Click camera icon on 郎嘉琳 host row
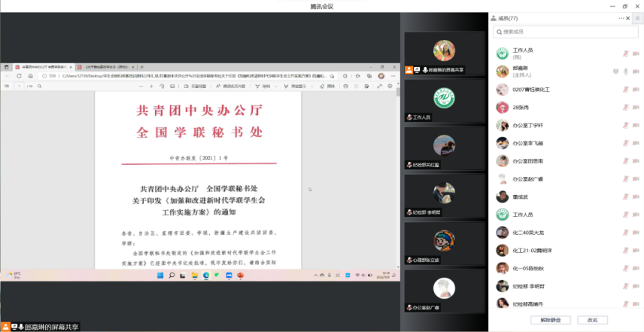 click(636, 72)
